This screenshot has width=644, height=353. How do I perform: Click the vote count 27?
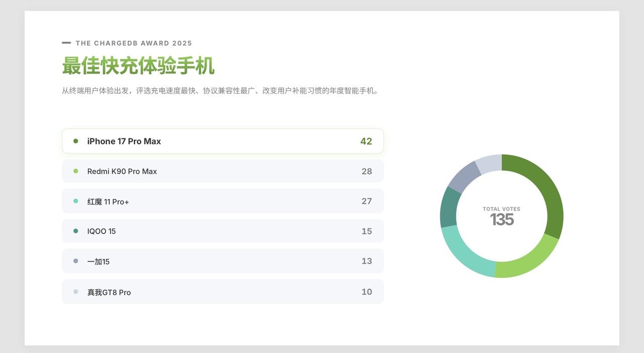pyautogui.click(x=367, y=201)
